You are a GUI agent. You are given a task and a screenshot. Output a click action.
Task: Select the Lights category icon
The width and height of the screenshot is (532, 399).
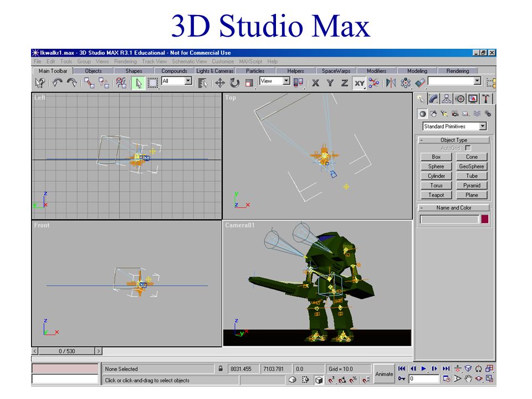pyautogui.click(x=444, y=114)
